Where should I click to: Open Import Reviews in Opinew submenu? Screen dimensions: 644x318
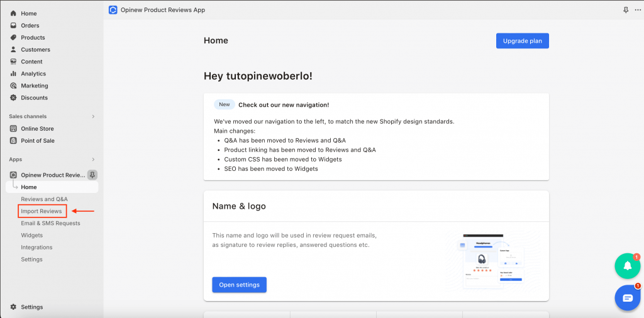click(42, 211)
